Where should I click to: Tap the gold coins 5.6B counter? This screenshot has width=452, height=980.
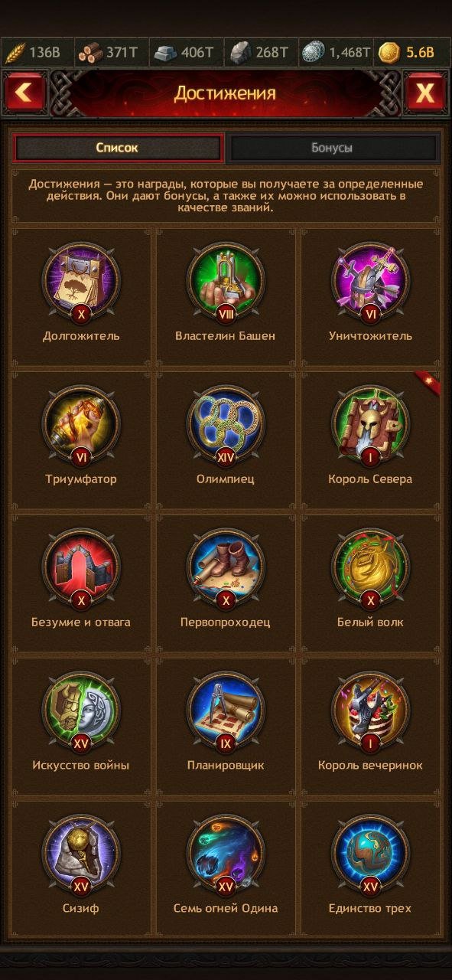[410, 52]
